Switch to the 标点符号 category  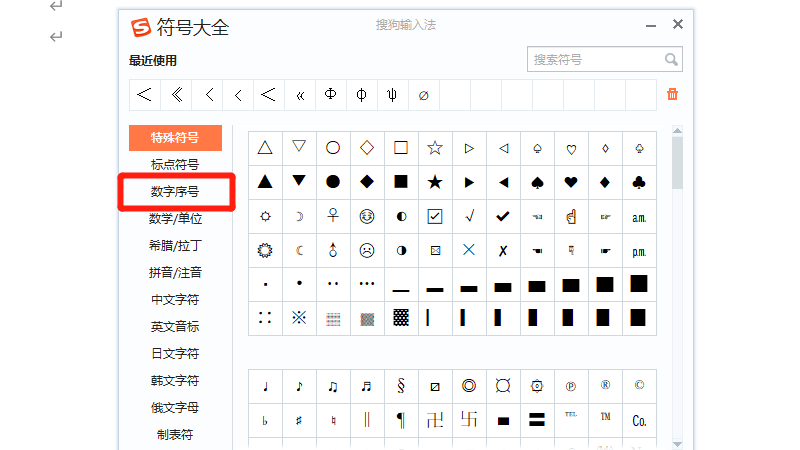click(175, 164)
